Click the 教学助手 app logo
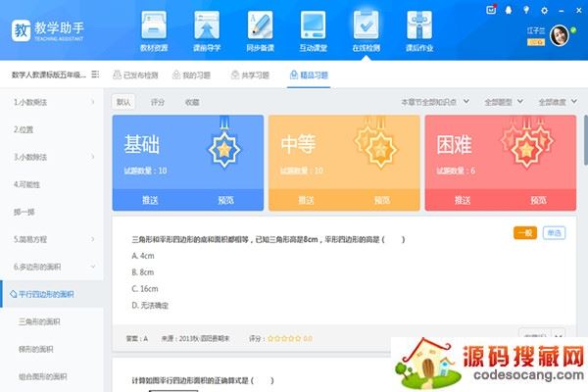Image resolution: width=588 pixels, height=392 pixels. [48, 30]
